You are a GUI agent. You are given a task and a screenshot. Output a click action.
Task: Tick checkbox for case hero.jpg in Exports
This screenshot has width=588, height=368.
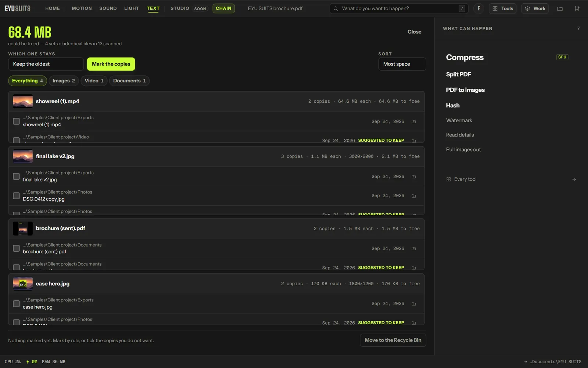[x=16, y=304]
